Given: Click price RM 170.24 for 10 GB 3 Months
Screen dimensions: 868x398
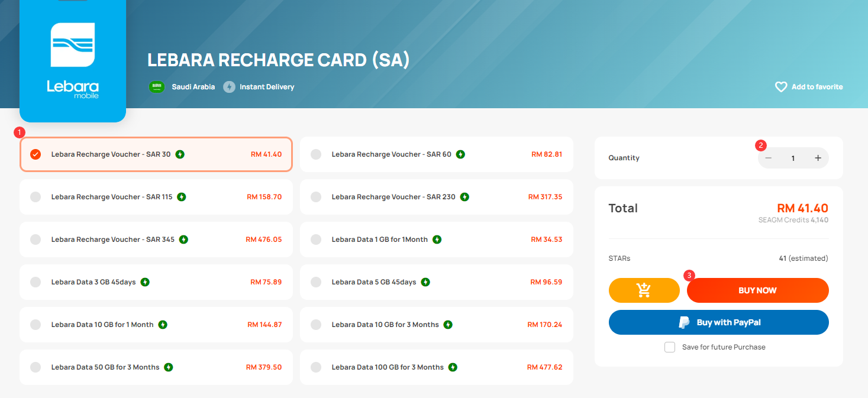Looking at the screenshot, I should pos(545,325).
